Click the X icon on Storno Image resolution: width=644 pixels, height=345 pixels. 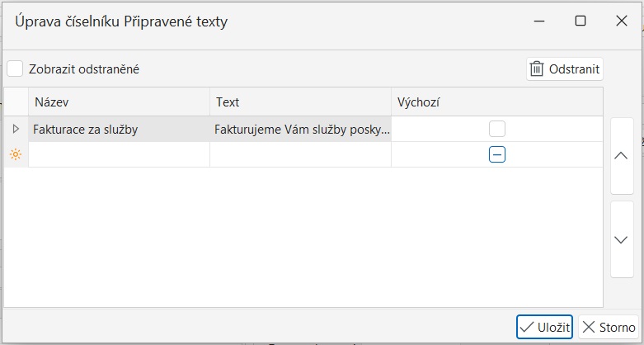(x=589, y=327)
